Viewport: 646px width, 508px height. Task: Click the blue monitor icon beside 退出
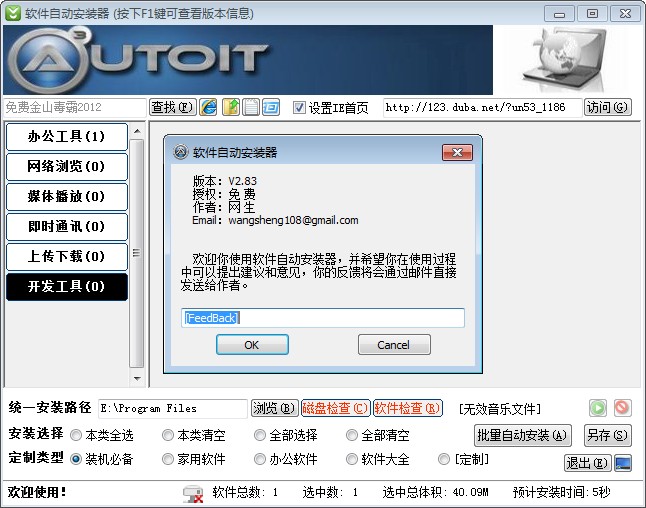[623, 463]
